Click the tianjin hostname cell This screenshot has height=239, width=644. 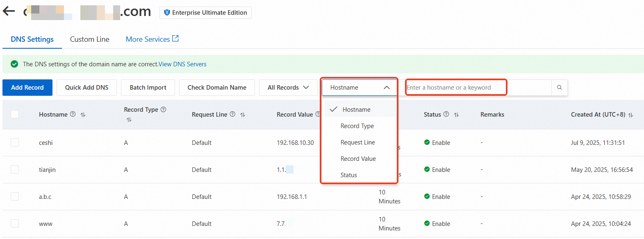coord(47,170)
